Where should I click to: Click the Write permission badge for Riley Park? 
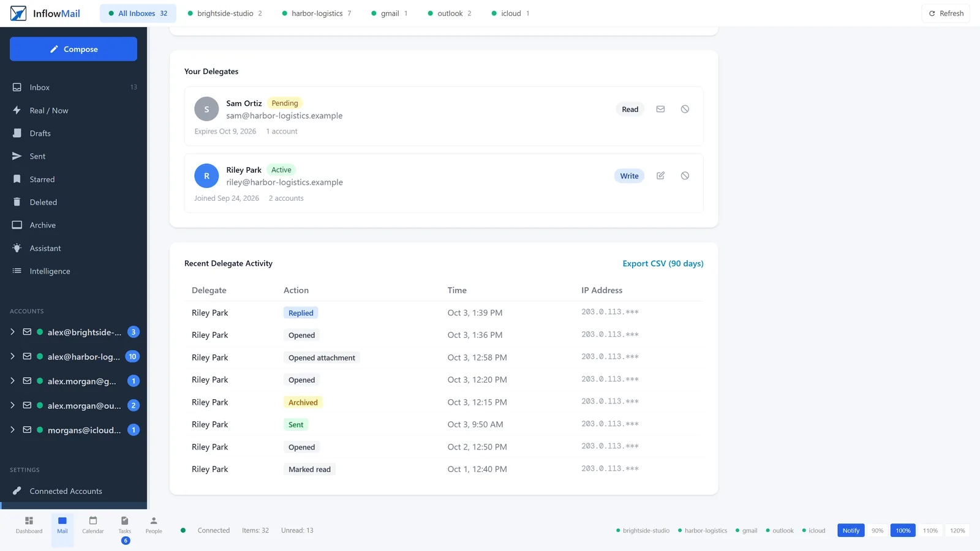pyautogui.click(x=629, y=176)
